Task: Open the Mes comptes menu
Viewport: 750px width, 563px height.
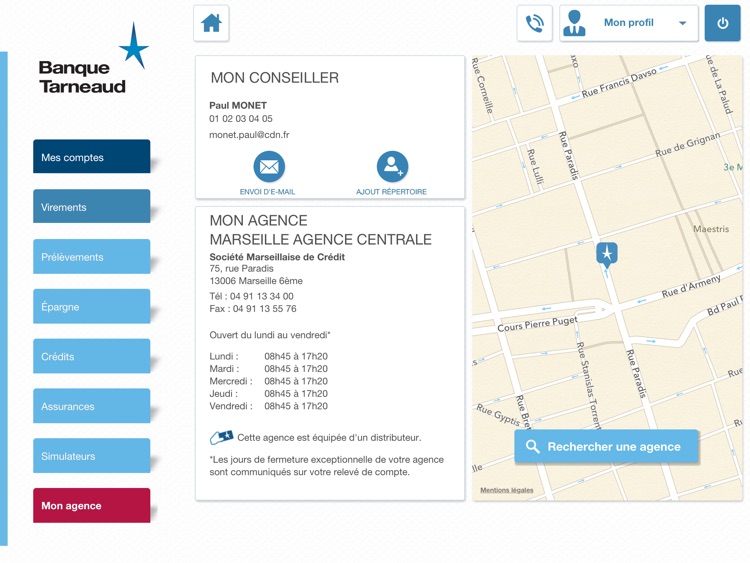Action: (91, 156)
